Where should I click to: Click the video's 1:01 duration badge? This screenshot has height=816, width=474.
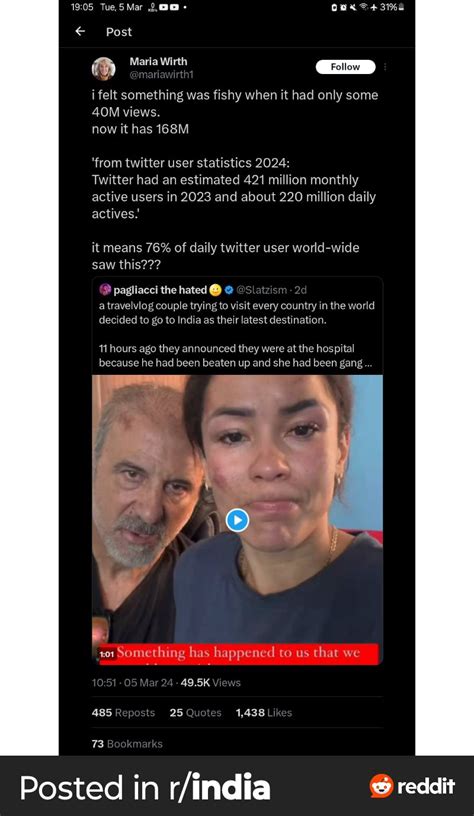pos(107,654)
